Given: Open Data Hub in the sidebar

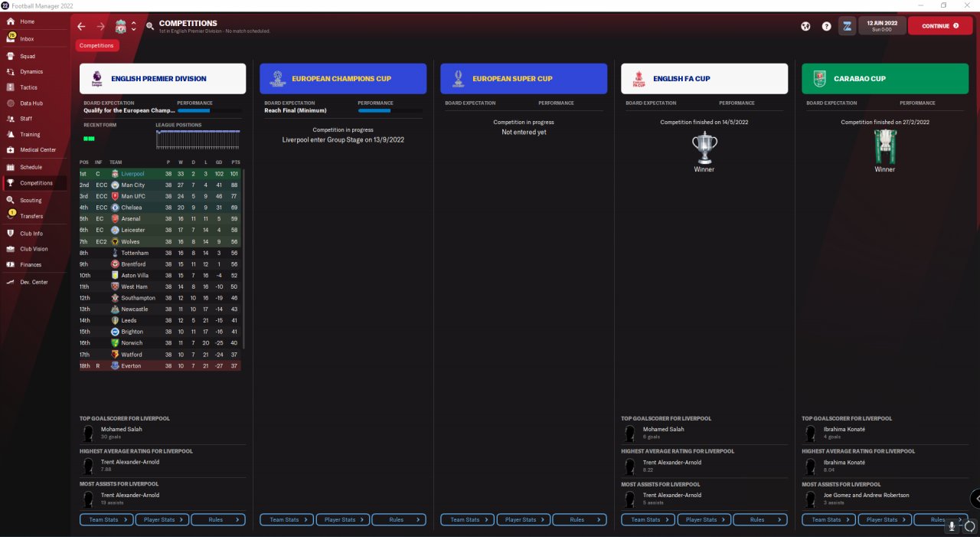Looking at the screenshot, I should tap(33, 103).
